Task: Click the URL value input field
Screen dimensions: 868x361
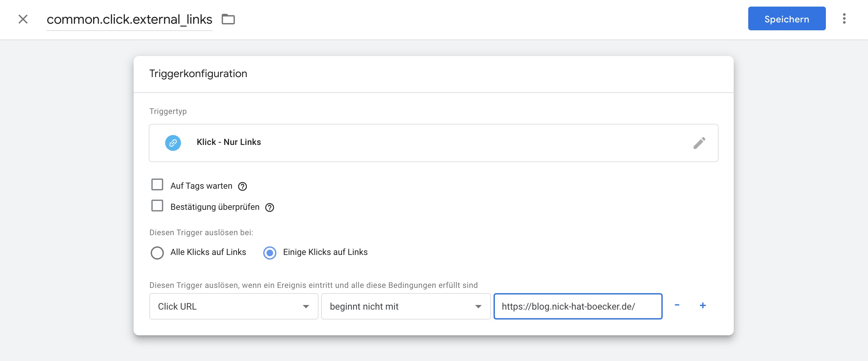Action: click(x=578, y=306)
